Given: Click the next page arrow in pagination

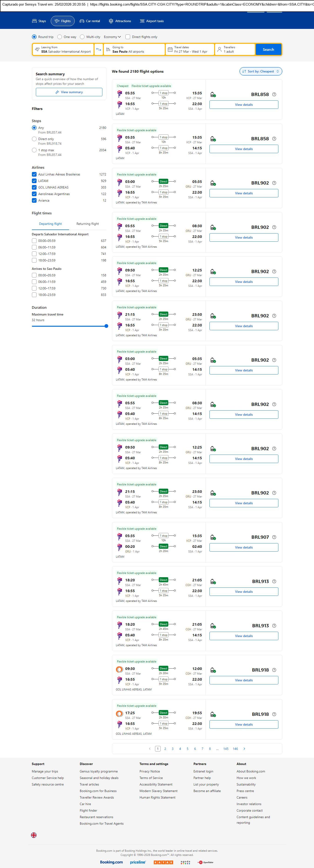Looking at the screenshot, I should tap(244, 749).
